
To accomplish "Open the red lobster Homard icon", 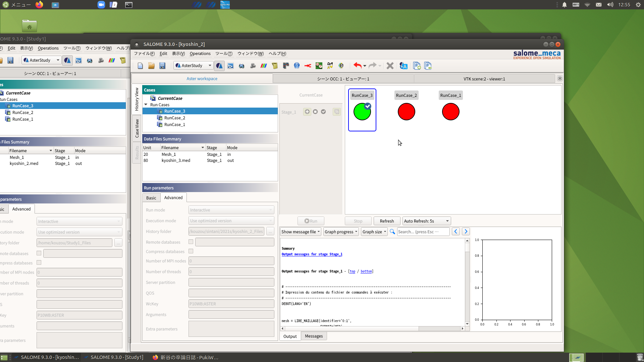I will (308, 66).
